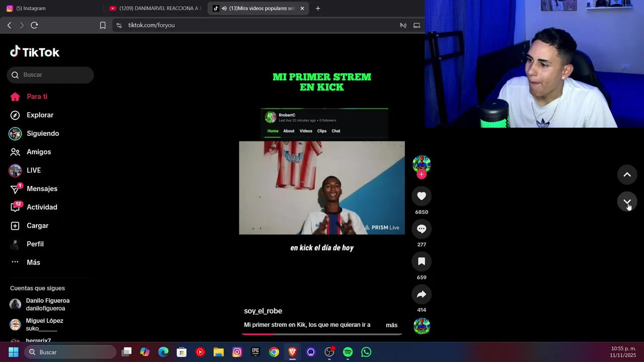
Task: Click the video progress bar
Action: point(322,334)
